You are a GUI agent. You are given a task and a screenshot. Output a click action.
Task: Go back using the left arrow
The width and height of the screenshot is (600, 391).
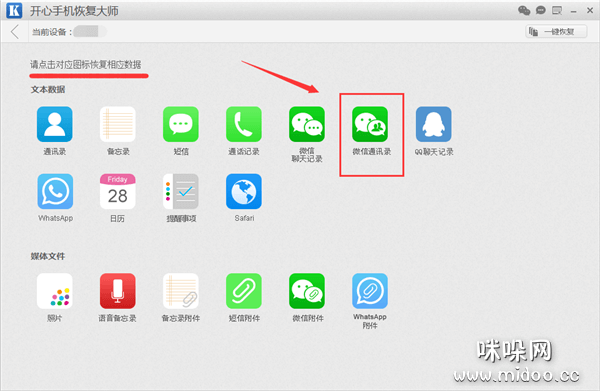[x=15, y=32]
